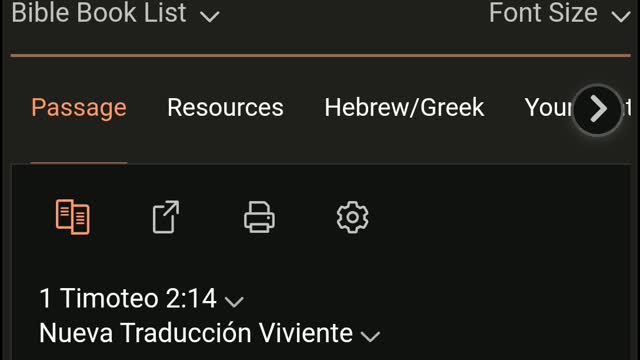This screenshot has height=360, width=640.
Task: Click the orange divider below Bible Book List
Action: [320, 55]
